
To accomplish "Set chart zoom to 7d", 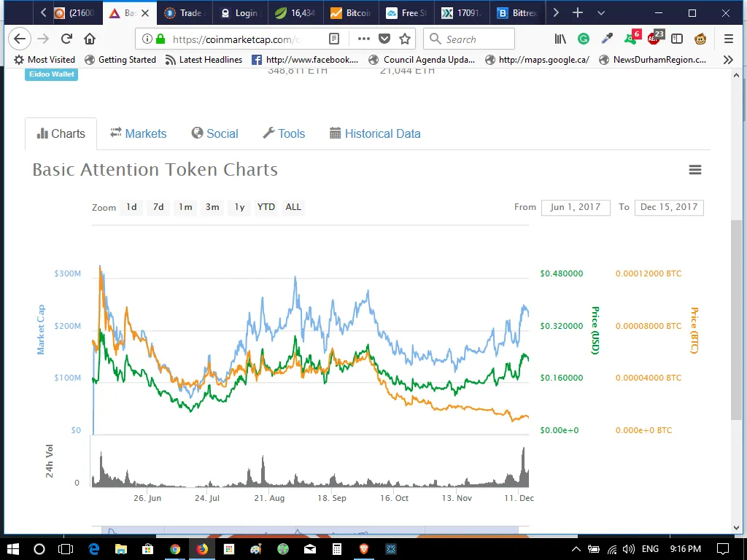I will (158, 207).
